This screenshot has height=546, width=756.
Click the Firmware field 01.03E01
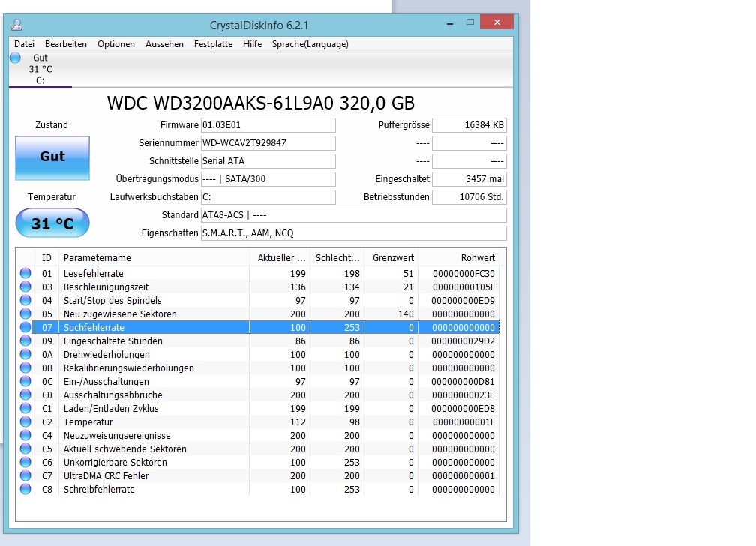(268, 125)
